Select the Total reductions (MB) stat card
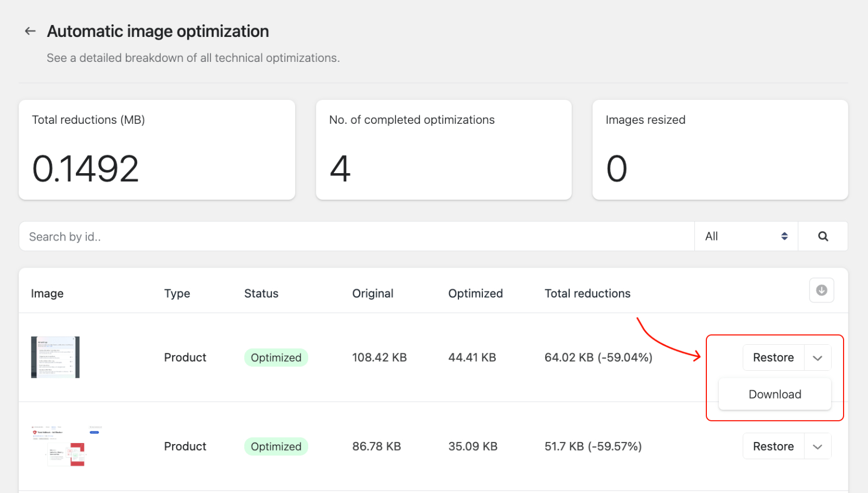The image size is (868, 493). coord(157,150)
